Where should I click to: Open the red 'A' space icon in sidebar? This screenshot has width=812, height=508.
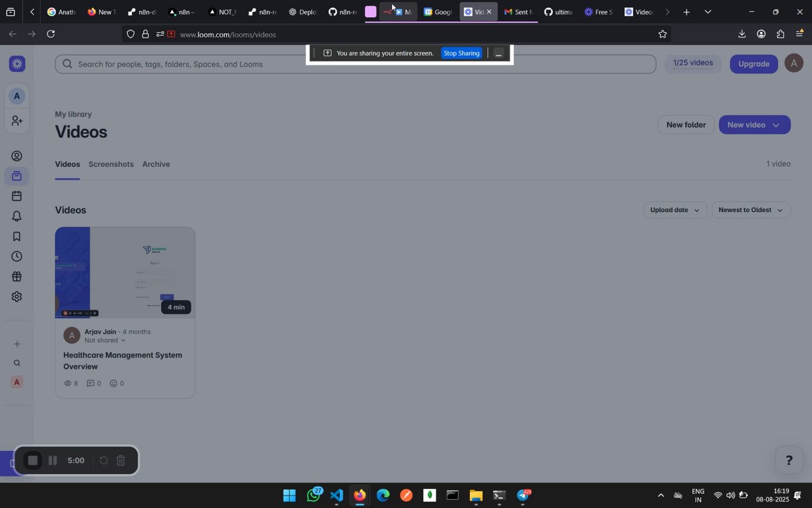pos(17,382)
